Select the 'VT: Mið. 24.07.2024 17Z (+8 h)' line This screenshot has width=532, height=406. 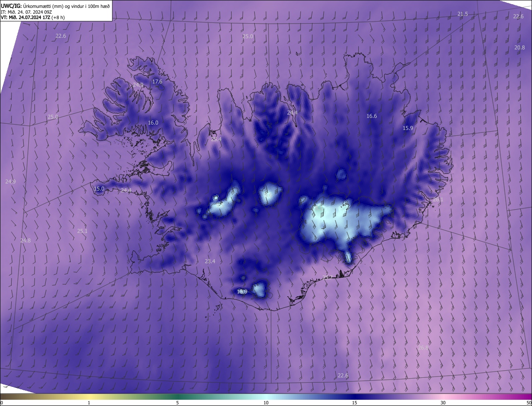(32, 17)
